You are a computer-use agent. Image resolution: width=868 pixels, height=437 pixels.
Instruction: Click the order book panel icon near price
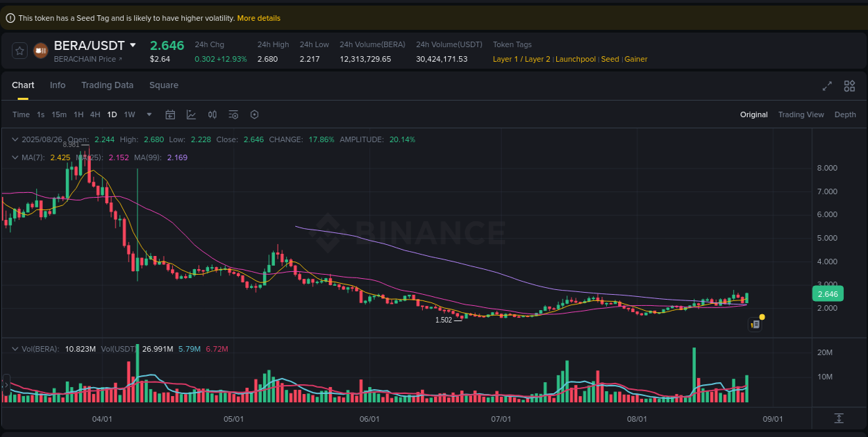click(755, 324)
